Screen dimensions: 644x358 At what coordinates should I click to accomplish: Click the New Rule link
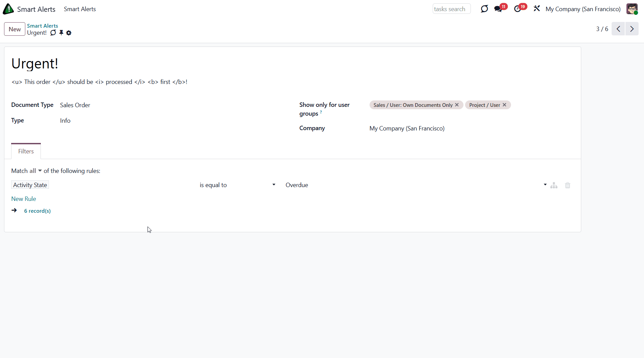24,199
